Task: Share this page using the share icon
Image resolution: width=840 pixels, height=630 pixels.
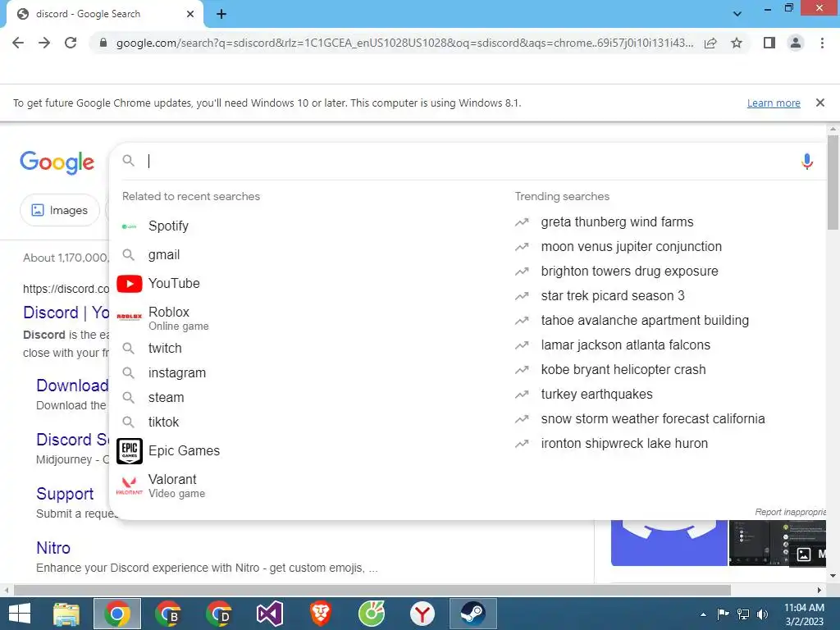Action: click(710, 43)
